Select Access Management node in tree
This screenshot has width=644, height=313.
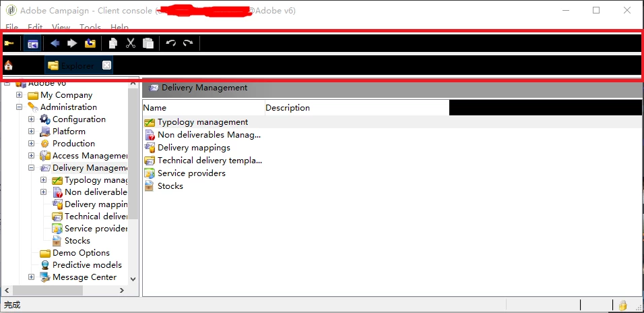[90, 155]
